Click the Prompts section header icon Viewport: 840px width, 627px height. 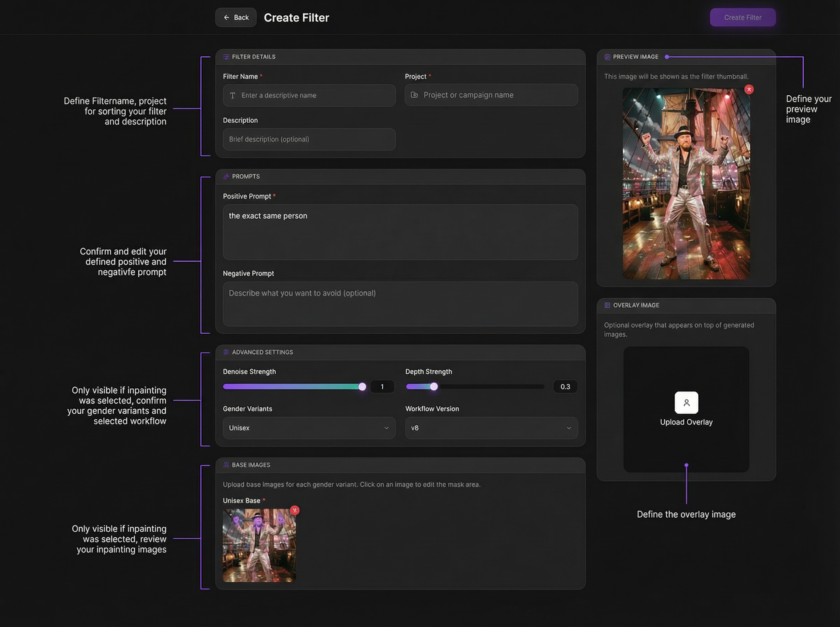pyautogui.click(x=226, y=177)
